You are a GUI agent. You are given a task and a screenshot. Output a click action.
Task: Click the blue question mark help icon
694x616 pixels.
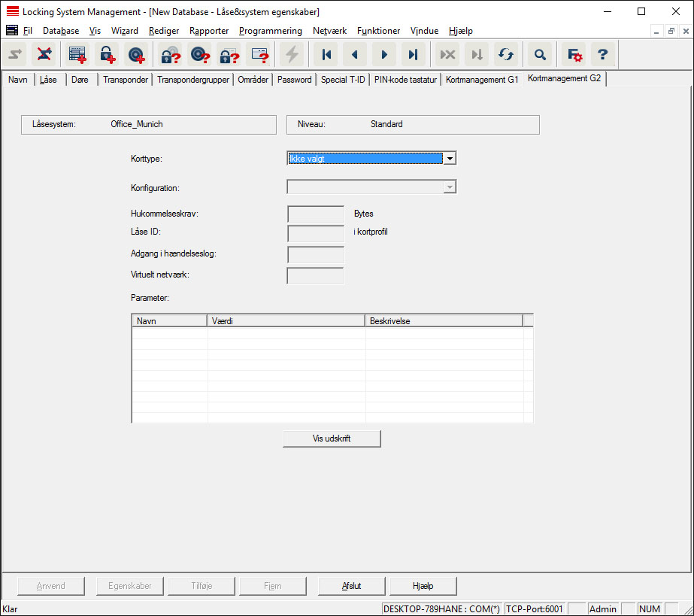(602, 55)
